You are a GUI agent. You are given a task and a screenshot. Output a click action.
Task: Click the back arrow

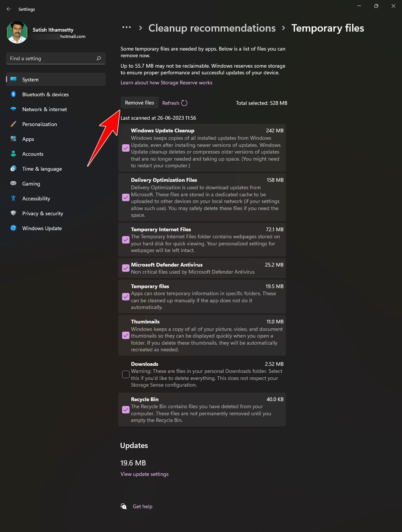pos(9,9)
